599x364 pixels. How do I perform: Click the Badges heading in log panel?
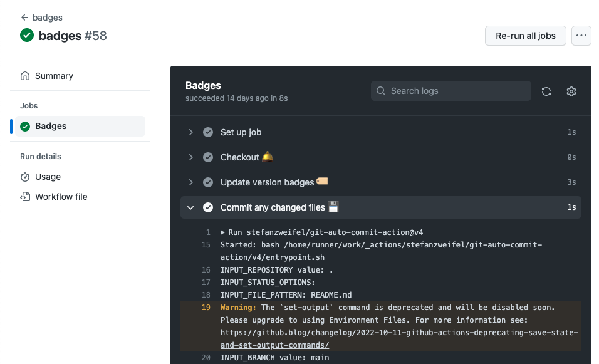203,86
